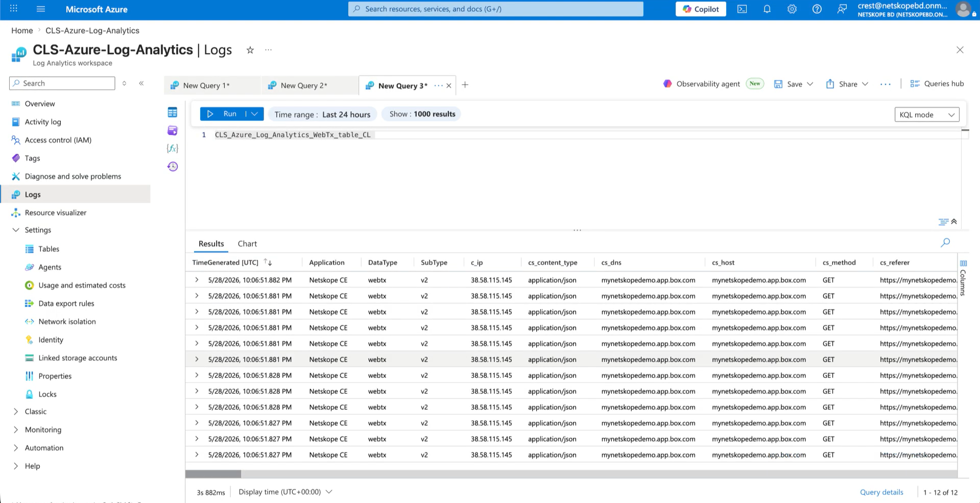Change the Time range Last 24 hours
This screenshot has height=503, width=980.
[x=322, y=114]
